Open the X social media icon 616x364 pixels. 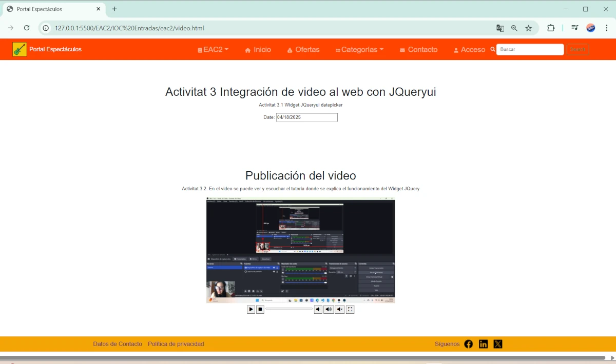[x=497, y=344]
